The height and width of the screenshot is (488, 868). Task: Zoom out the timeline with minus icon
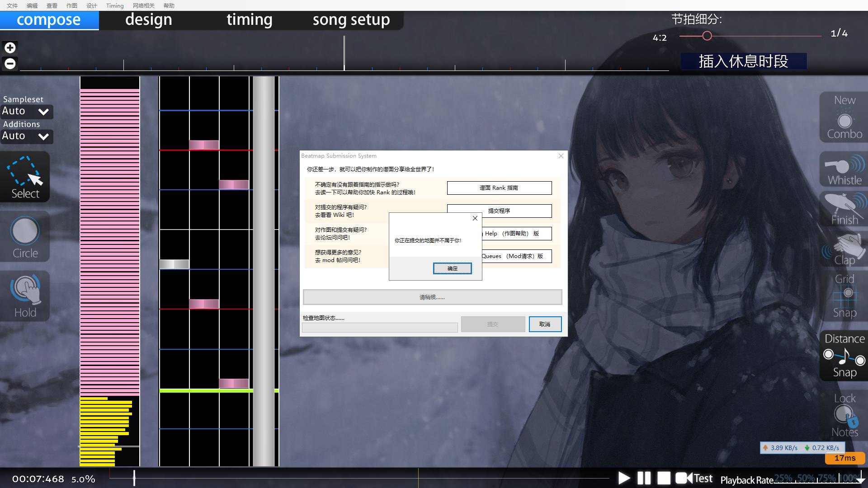(10, 63)
